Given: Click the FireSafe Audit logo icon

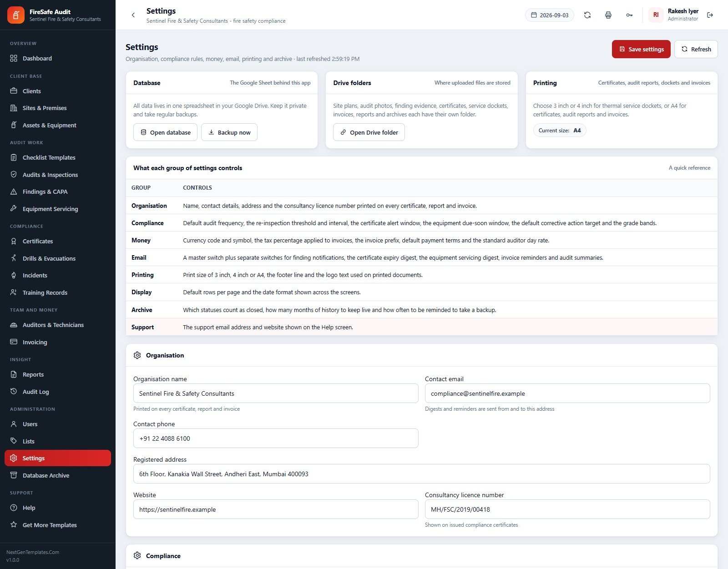Looking at the screenshot, I should pyautogui.click(x=16, y=15).
